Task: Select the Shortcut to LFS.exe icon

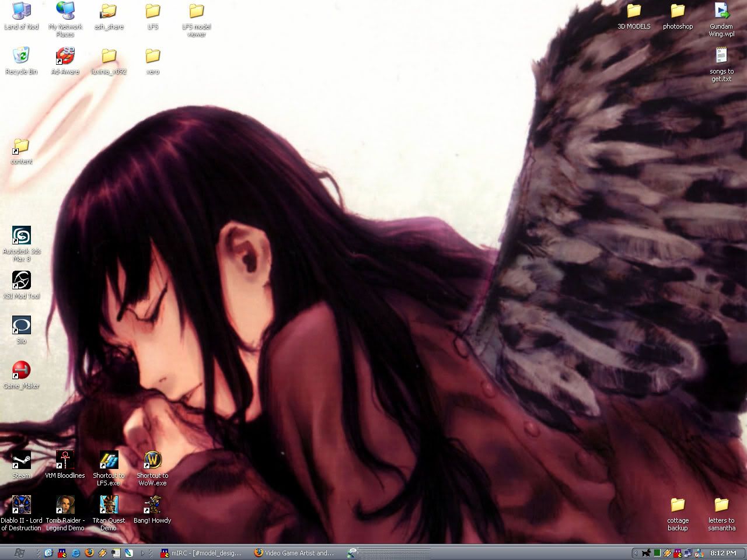Action: click(109, 468)
